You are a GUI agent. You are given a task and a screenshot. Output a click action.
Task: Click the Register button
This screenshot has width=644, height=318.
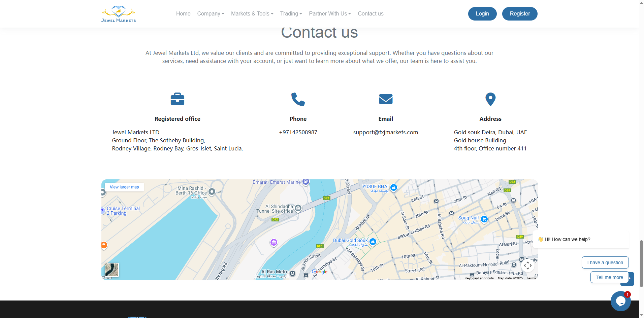pos(520,14)
